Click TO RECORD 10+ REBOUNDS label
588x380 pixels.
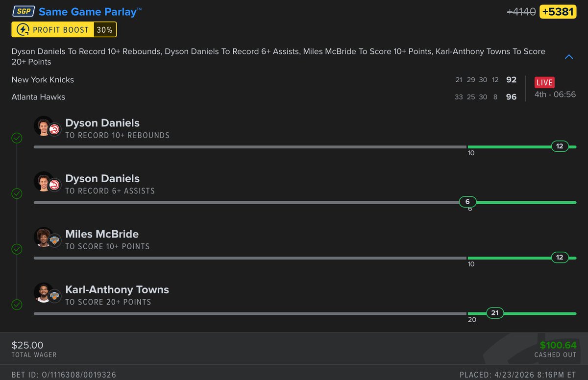pyautogui.click(x=118, y=135)
